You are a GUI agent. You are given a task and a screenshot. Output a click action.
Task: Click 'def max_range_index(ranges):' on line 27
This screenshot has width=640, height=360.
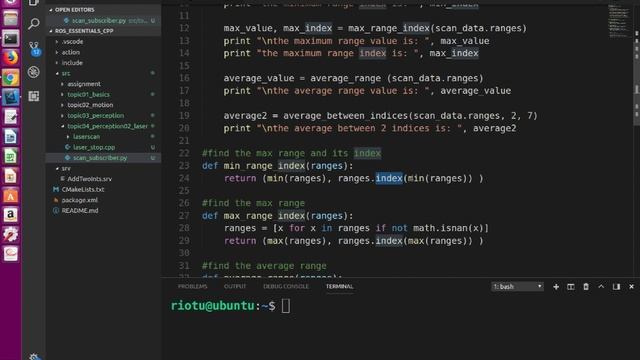click(278, 216)
